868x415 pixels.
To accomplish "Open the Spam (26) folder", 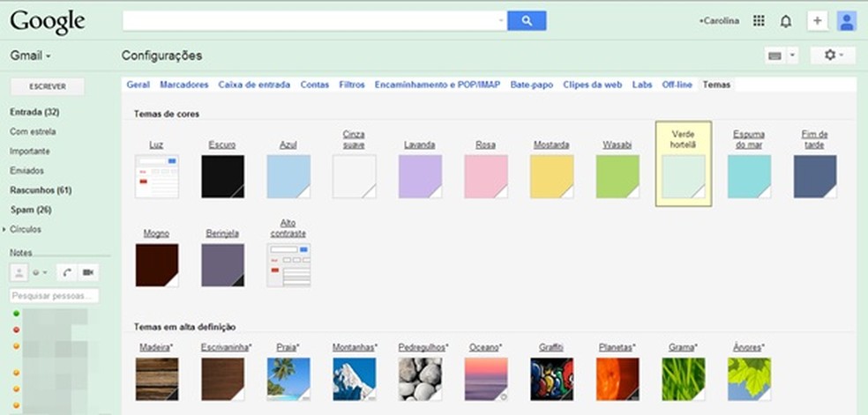I will pos(31,210).
